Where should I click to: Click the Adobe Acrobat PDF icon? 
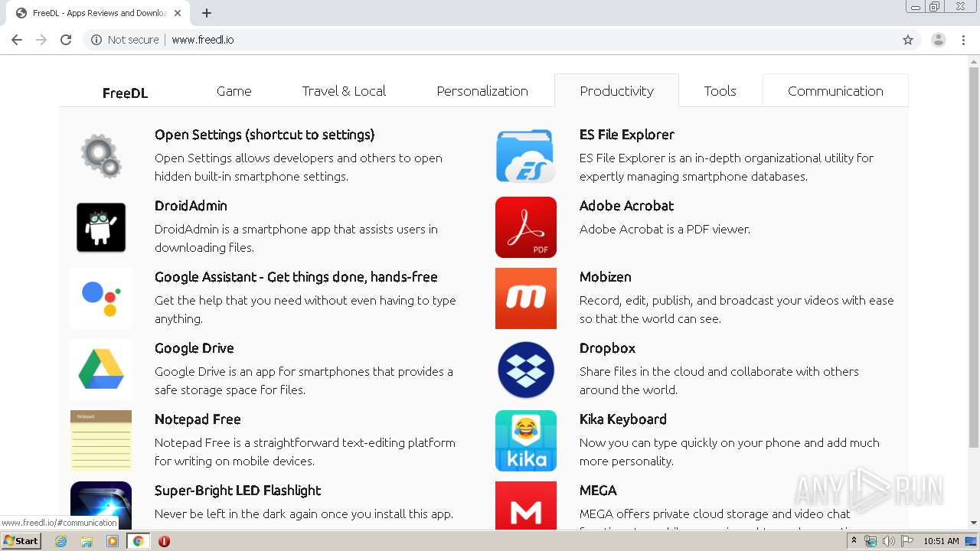526,227
